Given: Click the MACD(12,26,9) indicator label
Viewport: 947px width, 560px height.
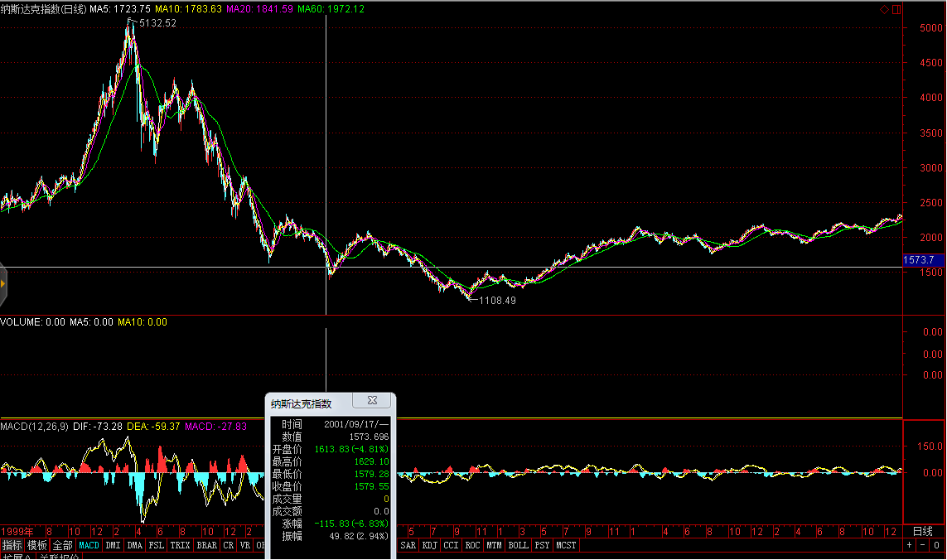Looking at the screenshot, I should (x=35, y=427).
